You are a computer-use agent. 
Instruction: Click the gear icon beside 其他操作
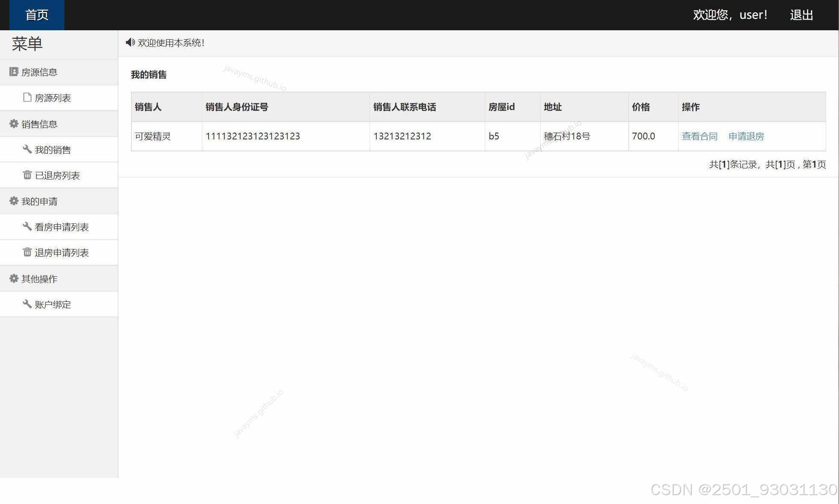pos(13,278)
